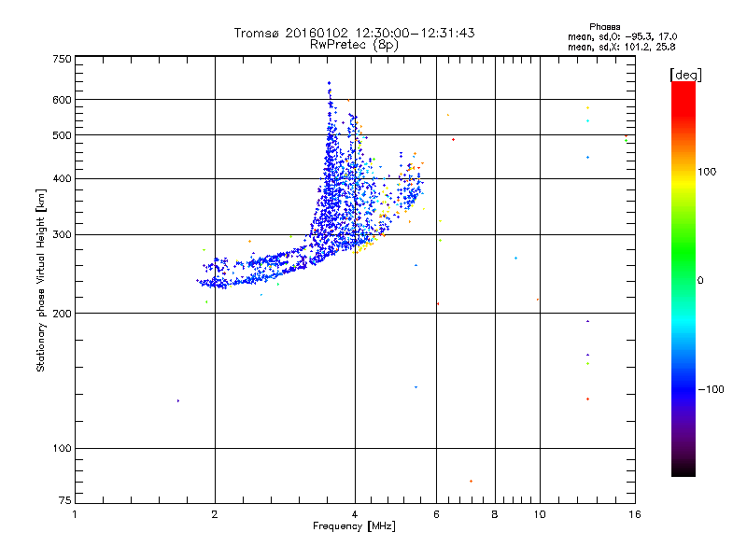This screenshot has width=747, height=560.
Task: Click the phase colorbar gradient
Action: 684,278
